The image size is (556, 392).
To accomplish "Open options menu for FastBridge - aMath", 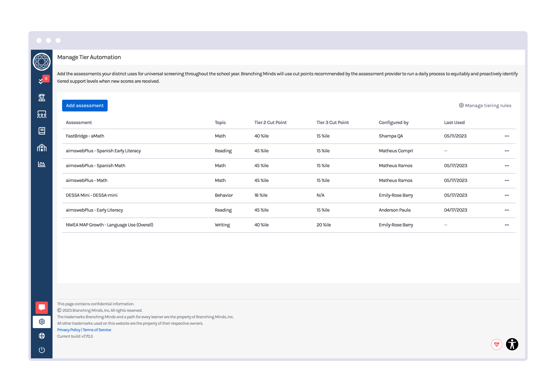I will [x=507, y=136].
